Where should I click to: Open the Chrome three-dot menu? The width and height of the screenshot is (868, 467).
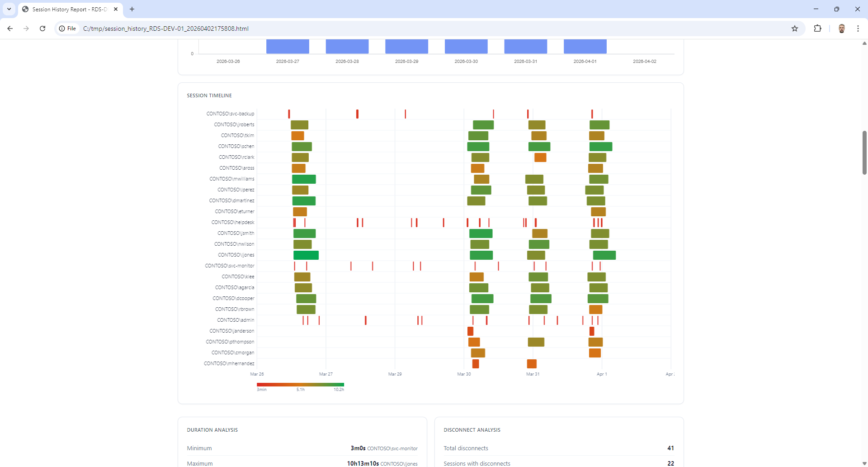[x=858, y=29]
